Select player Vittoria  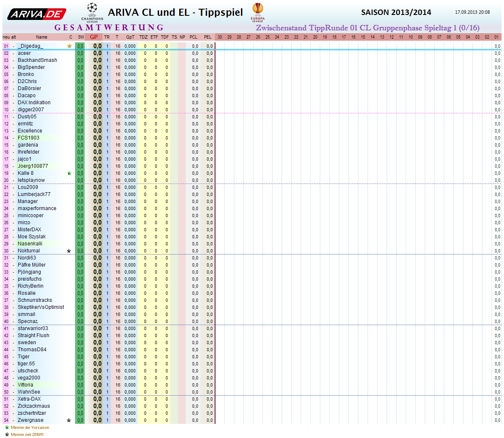tap(25, 385)
